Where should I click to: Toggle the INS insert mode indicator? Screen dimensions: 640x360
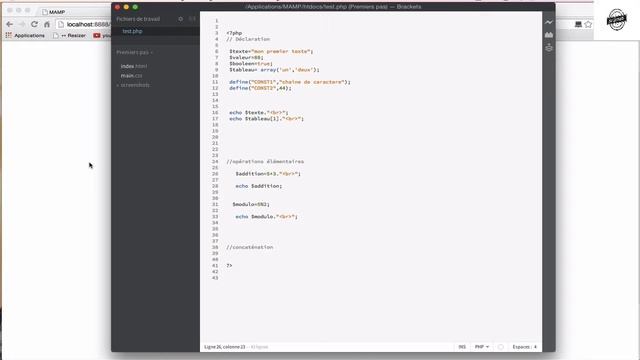462,347
